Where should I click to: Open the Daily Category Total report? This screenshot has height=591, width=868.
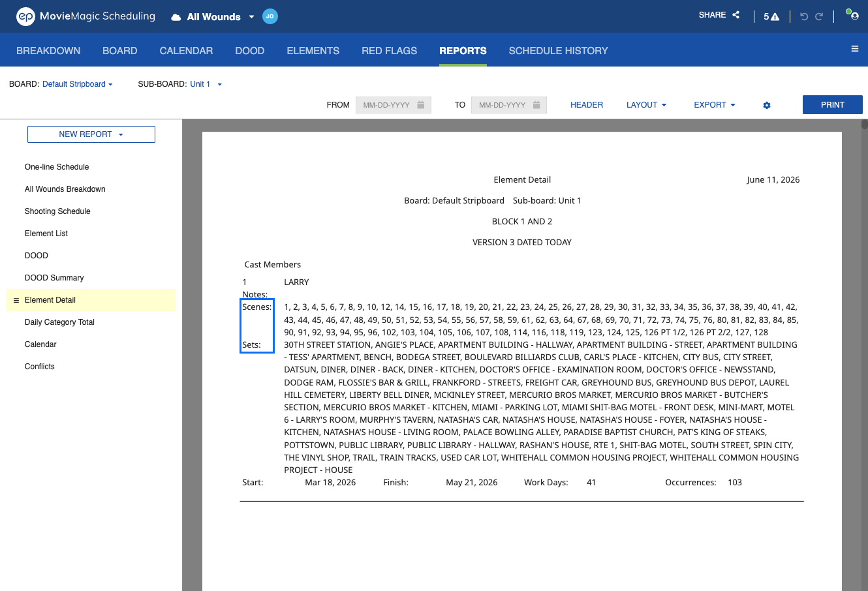coord(59,322)
